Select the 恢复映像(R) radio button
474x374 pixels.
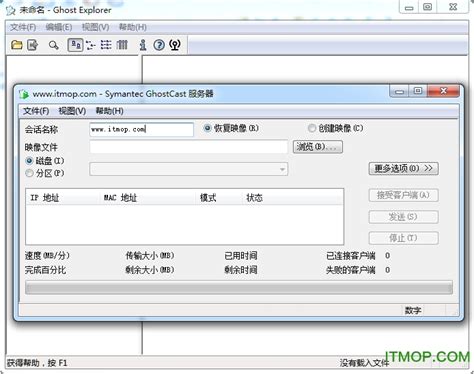click(208, 128)
